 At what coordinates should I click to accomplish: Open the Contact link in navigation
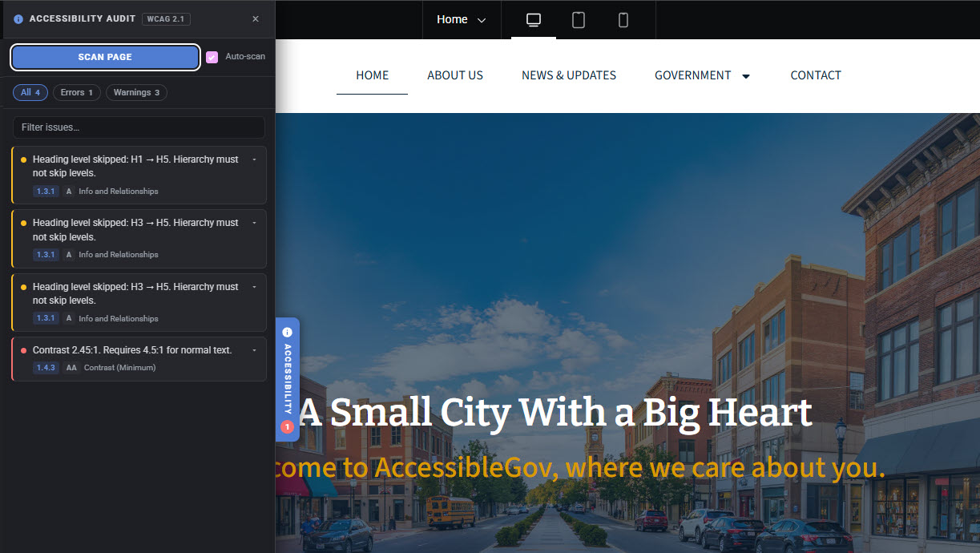click(816, 75)
